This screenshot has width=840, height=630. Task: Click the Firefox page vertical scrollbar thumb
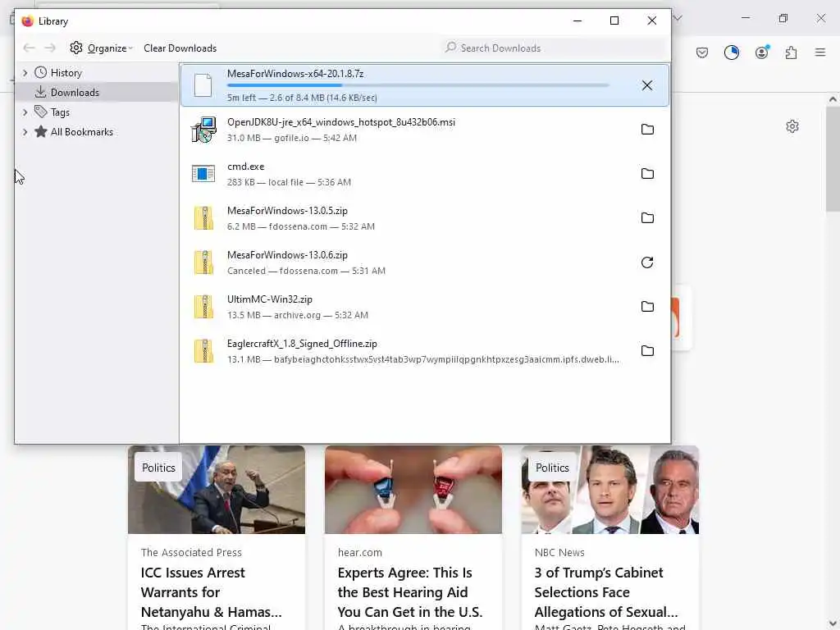click(x=833, y=158)
